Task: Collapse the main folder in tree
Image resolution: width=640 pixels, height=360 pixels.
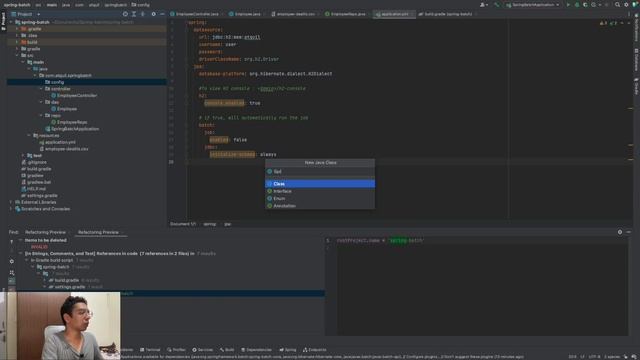Action: tap(23, 62)
